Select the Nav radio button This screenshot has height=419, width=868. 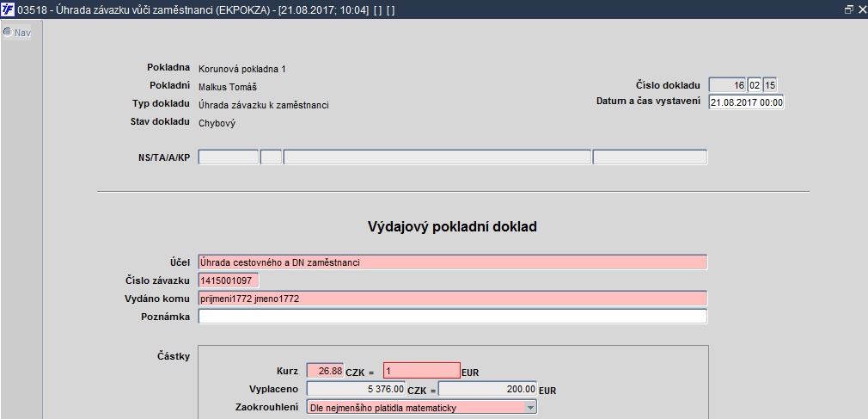(8, 32)
